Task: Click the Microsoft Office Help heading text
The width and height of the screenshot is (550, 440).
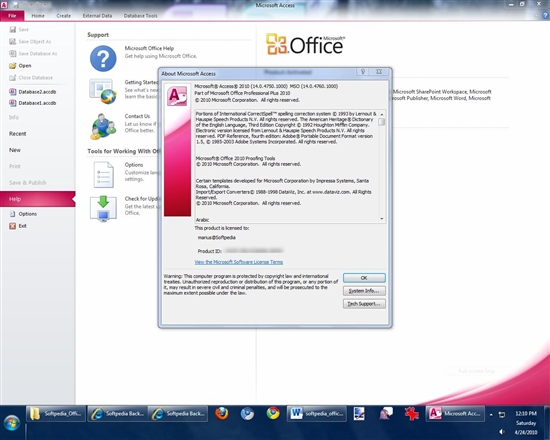Action: click(149, 48)
